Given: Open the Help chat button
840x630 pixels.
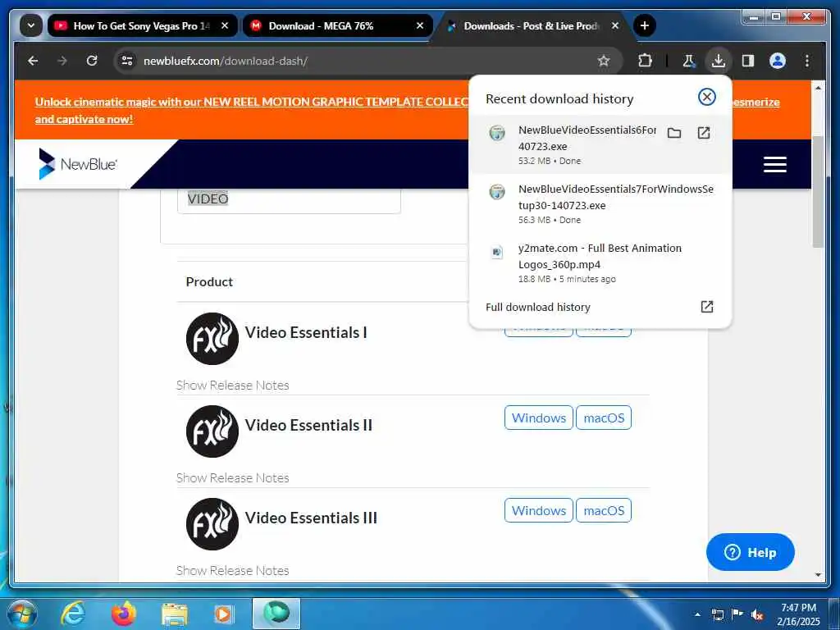Looking at the screenshot, I should pos(750,552).
